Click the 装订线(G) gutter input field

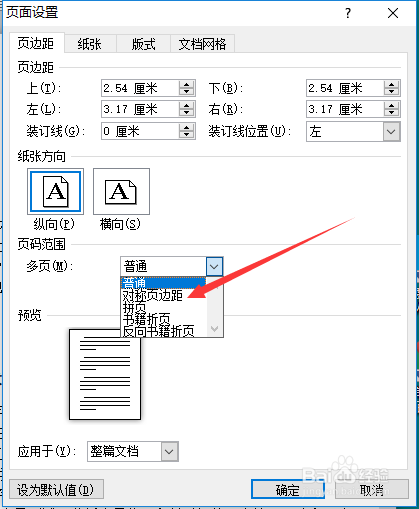point(140,131)
